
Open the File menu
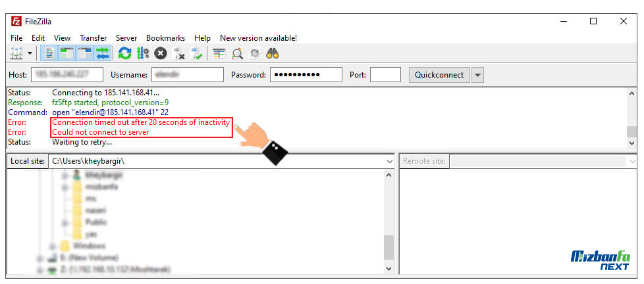click(16, 38)
